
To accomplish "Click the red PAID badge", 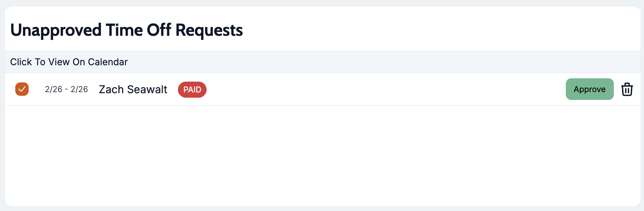I will [x=192, y=89].
